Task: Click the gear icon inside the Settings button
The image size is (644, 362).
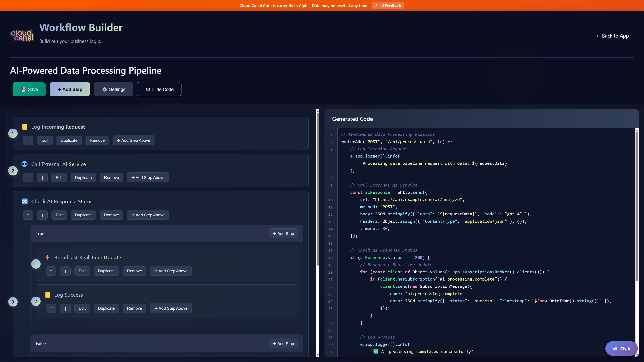Action: [x=105, y=89]
